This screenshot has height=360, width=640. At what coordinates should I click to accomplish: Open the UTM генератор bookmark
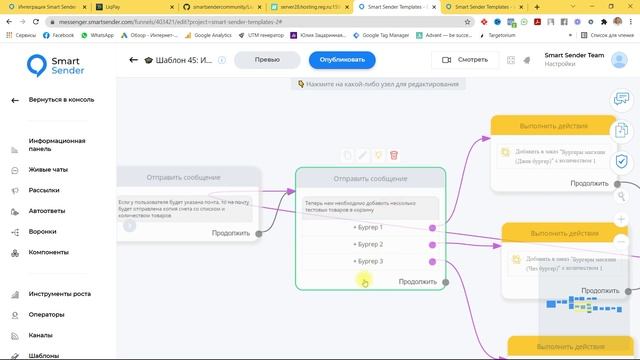[x=261, y=36]
